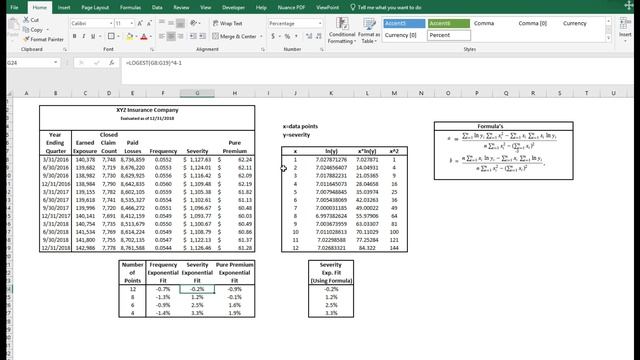This screenshot has width=640, height=360.
Task: Open the Developer tab
Action: click(233, 7)
